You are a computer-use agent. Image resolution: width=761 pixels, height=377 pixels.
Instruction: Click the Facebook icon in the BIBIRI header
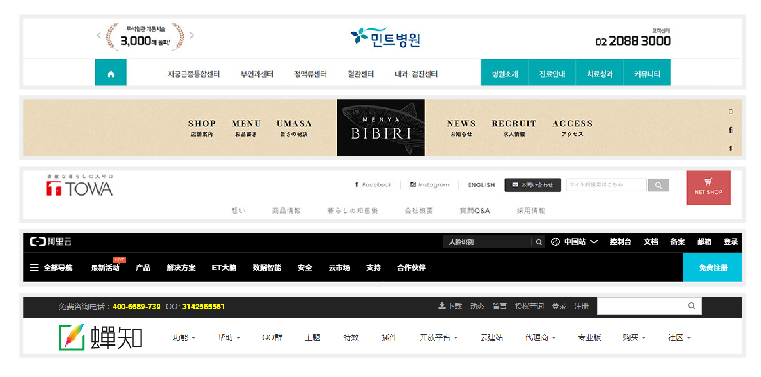point(730,130)
